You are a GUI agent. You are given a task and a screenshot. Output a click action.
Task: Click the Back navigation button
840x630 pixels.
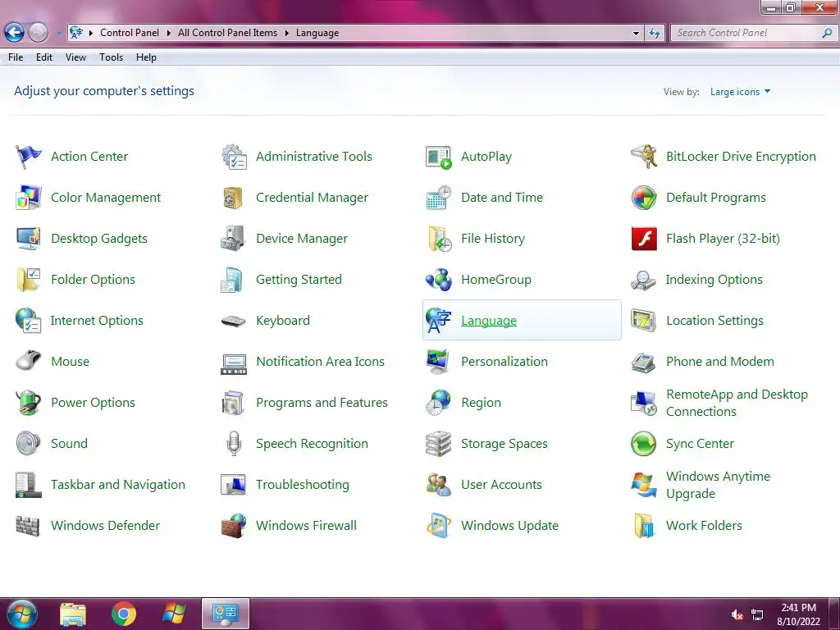[15, 33]
